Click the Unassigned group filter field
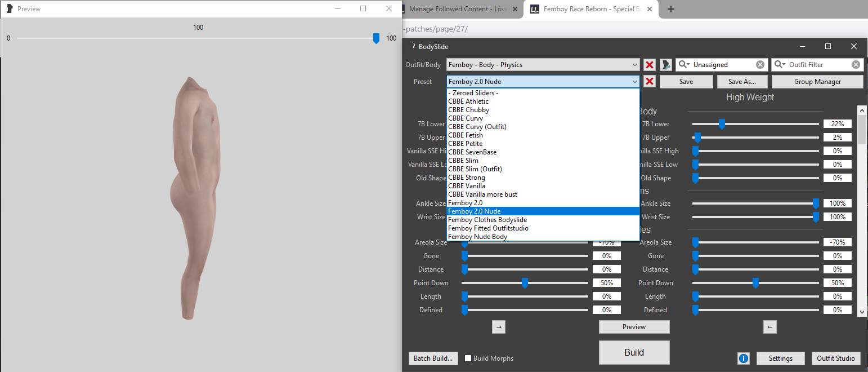This screenshot has height=372, width=868. pyautogui.click(x=723, y=65)
